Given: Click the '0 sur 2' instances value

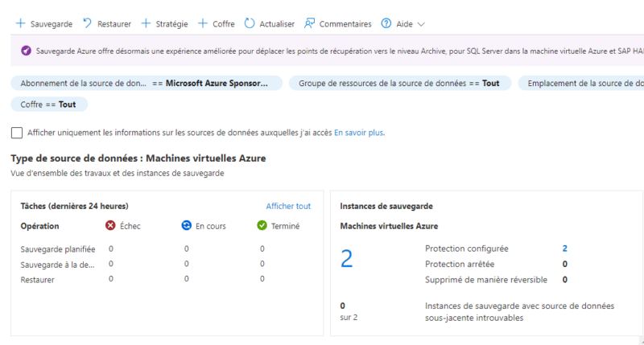Looking at the screenshot, I should pyautogui.click(x=349, y=311).
